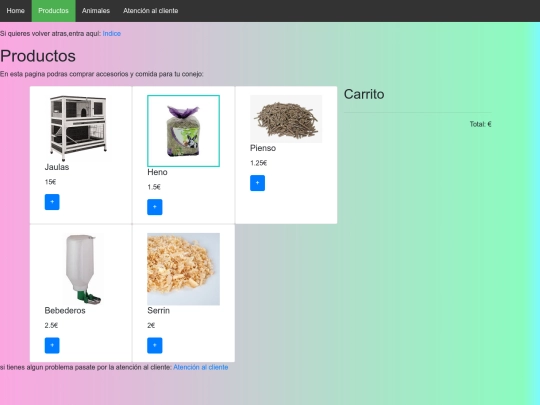Click the Productos page heading
Screen dimensions: 540x405
click(38, 56)
